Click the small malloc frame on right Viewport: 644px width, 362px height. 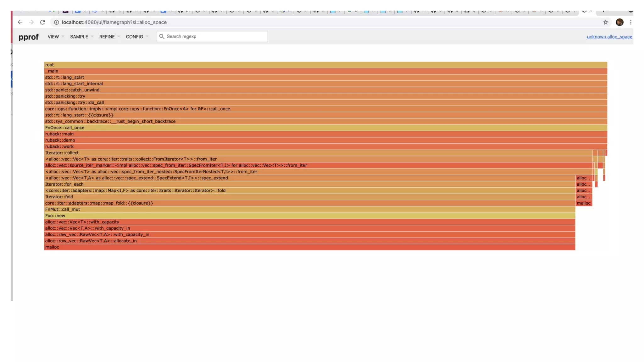(584, 203)
